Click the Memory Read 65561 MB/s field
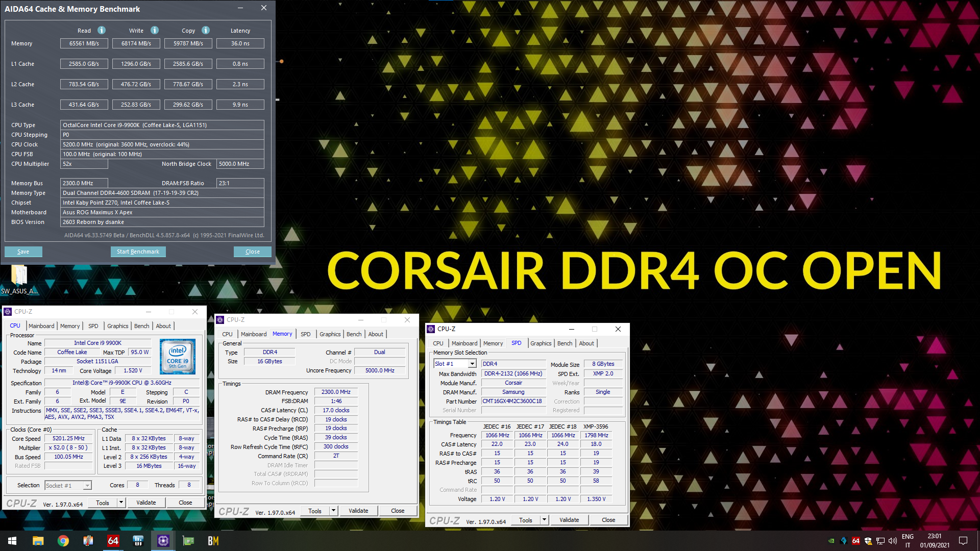980x551 pixels. [x=84, y=43]
